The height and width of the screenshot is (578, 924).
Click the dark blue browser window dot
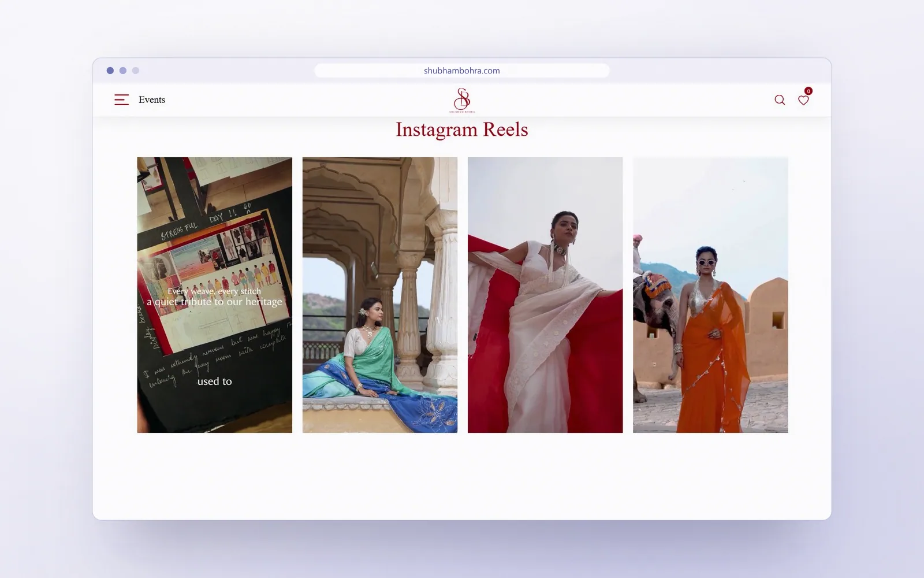(x=110, y=71)
